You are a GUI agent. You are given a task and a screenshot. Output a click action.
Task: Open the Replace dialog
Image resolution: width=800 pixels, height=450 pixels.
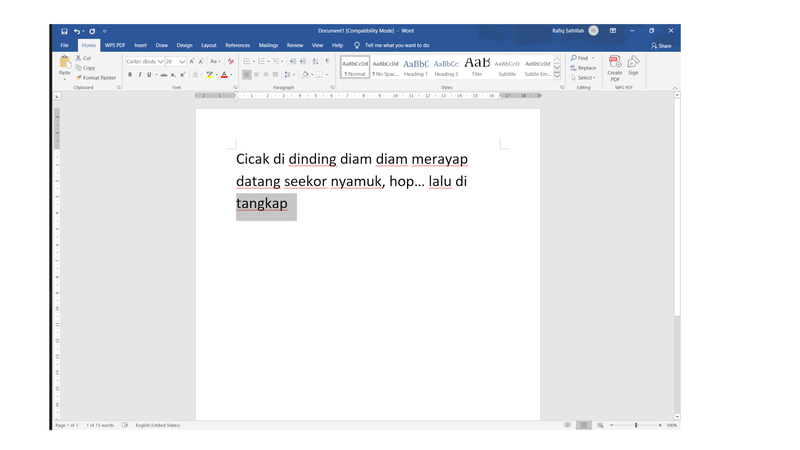click(x=583, y=68)
